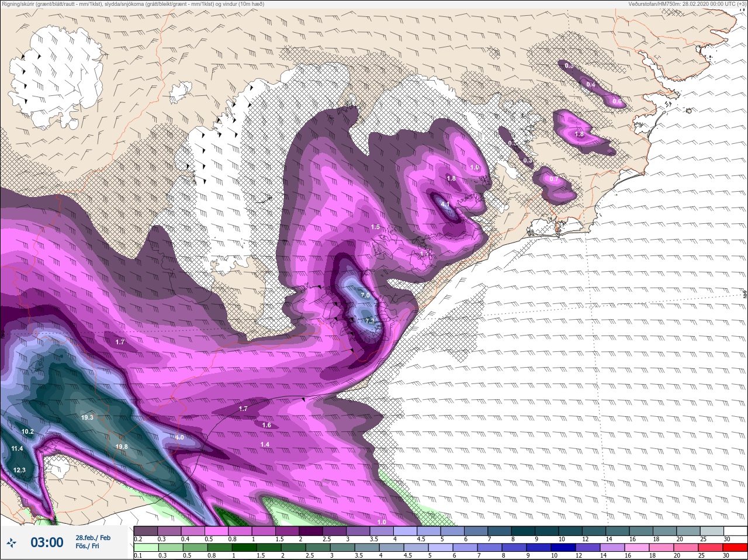This screenshot has height=560, width=748.
Task: Pick lower legend red swatch after 30
Action: tap(735, 548)
